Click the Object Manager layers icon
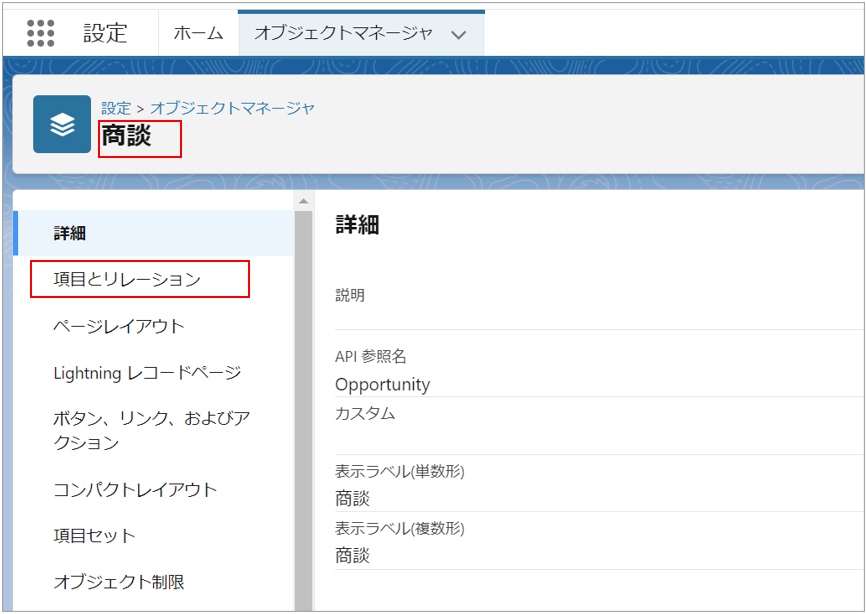This screenshot has height=614, width=866. 62,125
